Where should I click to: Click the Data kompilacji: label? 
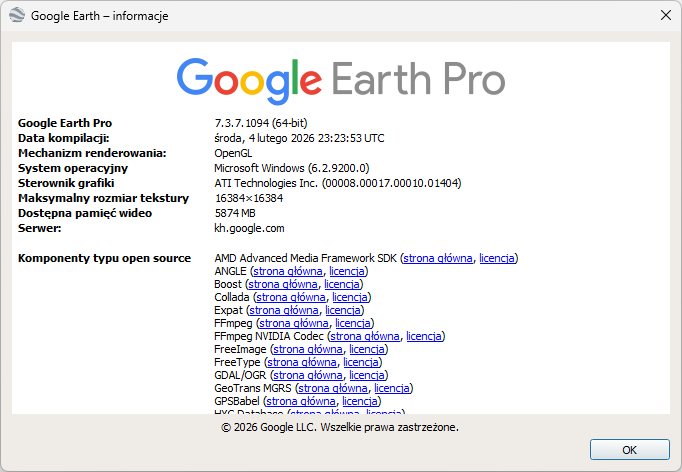(x=64, y=138)
